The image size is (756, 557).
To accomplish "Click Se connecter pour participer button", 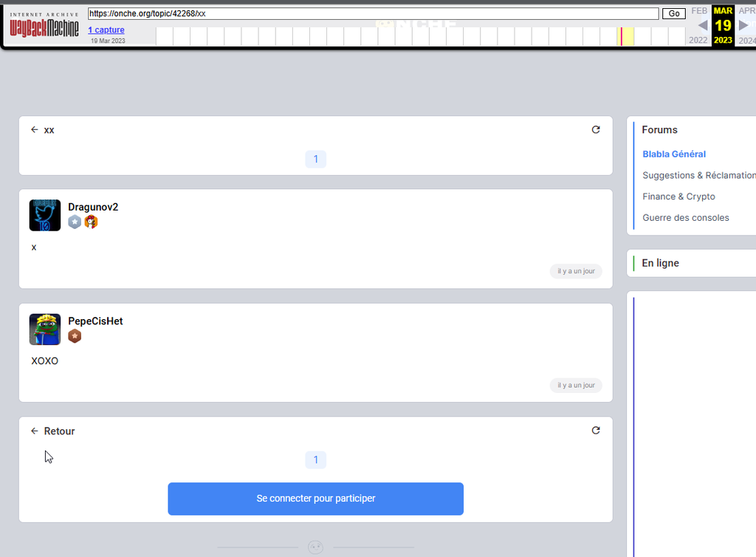I will (x=316, y=499).
